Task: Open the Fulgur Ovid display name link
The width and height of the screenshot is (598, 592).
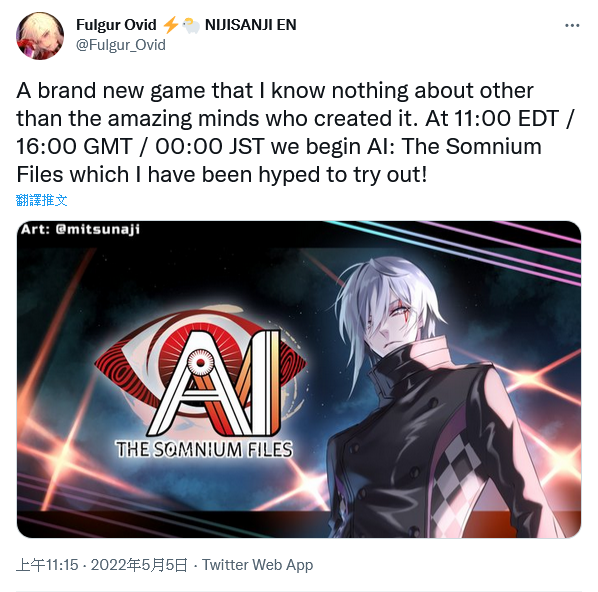Action: (116, 25)
